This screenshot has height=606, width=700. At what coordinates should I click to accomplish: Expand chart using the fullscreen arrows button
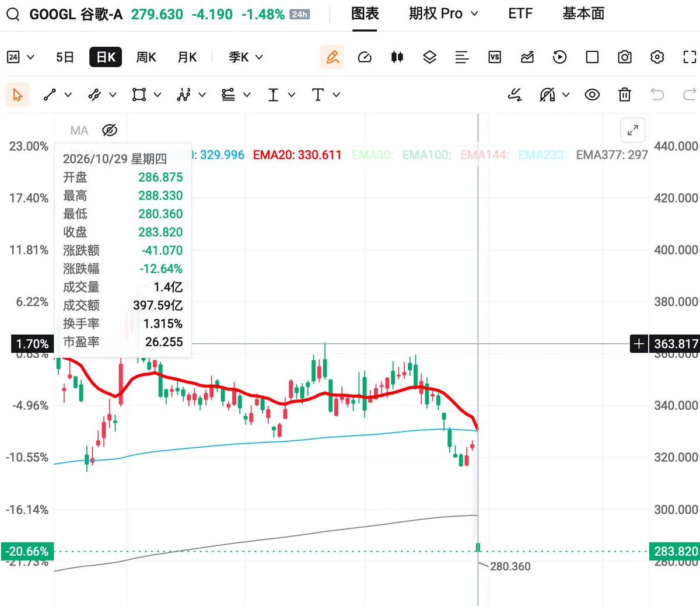(633, 130)
